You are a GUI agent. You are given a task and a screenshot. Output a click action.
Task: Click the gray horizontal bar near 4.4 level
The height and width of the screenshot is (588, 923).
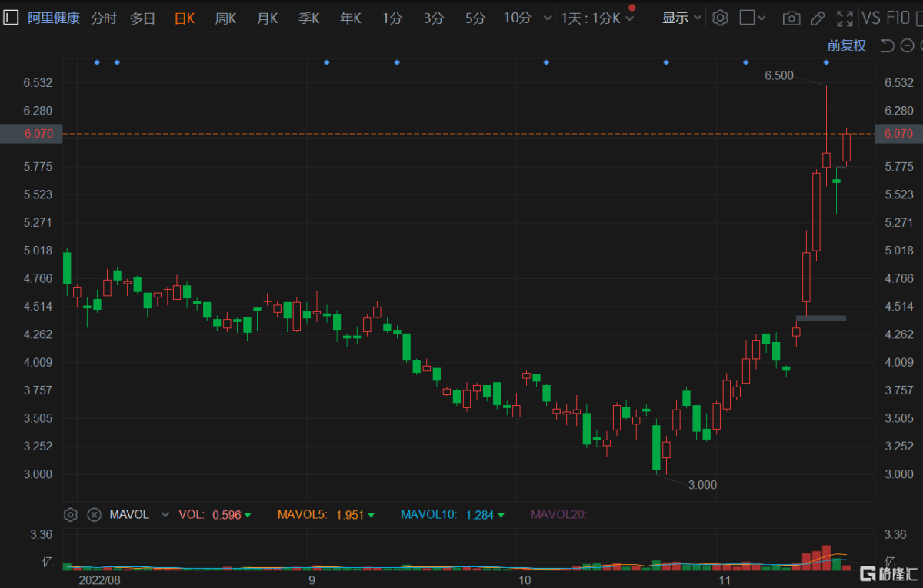click(x=821, y=318)
